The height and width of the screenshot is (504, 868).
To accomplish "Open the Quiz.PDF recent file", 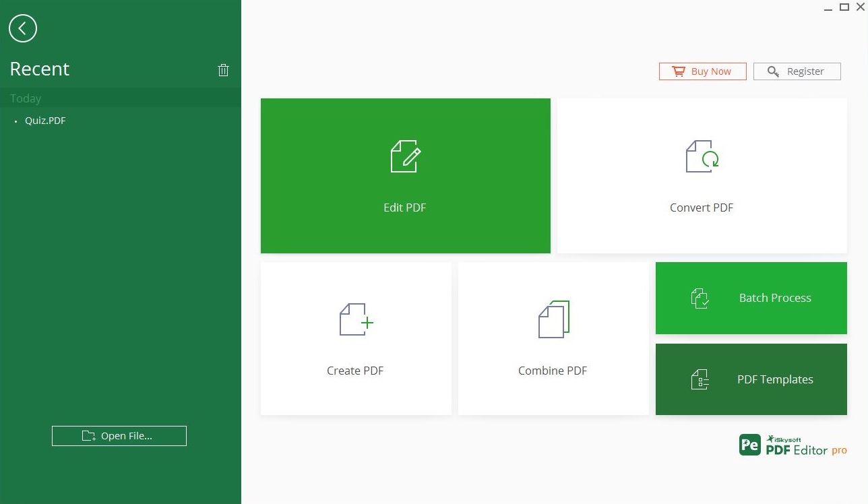I will tap(44, 120).
